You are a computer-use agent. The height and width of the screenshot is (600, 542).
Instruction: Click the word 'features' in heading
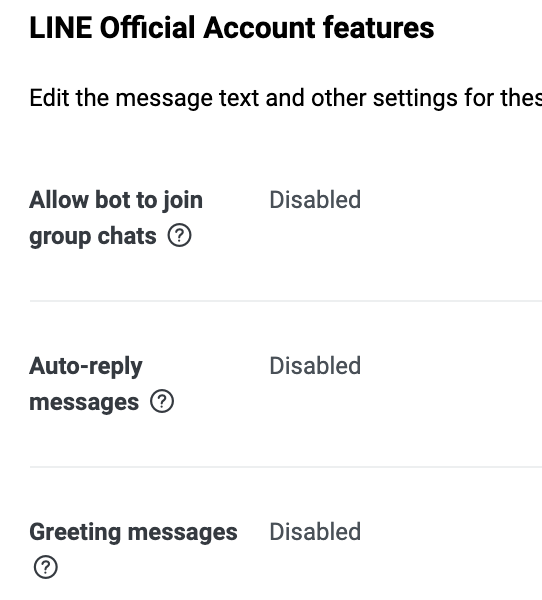click(x=379, y=28)
